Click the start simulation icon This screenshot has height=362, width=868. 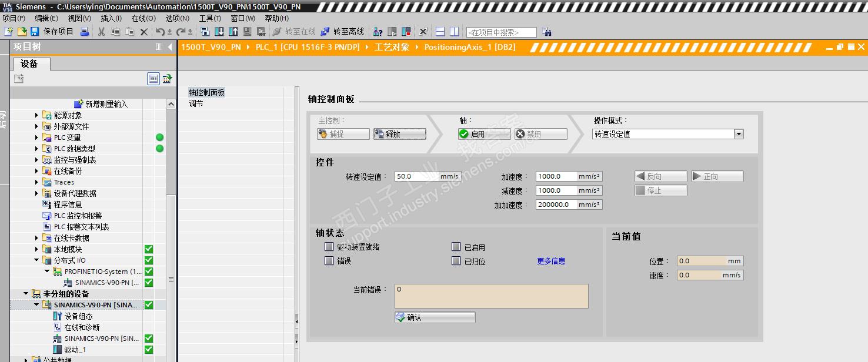[x=247, y=32]
